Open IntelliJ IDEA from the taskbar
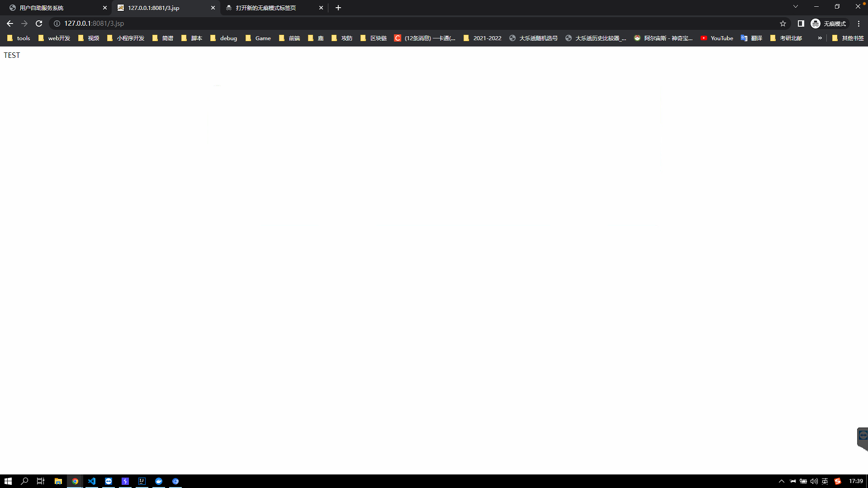 (142, 481)
